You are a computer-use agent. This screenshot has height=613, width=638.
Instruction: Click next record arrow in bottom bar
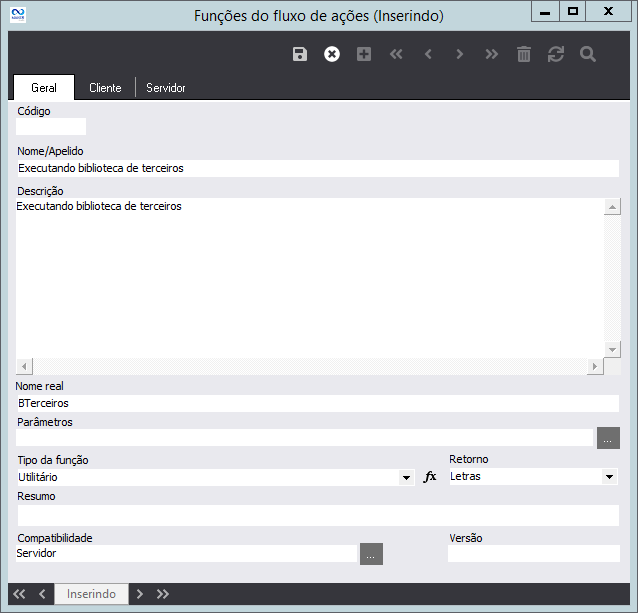[x=140, y=594]
